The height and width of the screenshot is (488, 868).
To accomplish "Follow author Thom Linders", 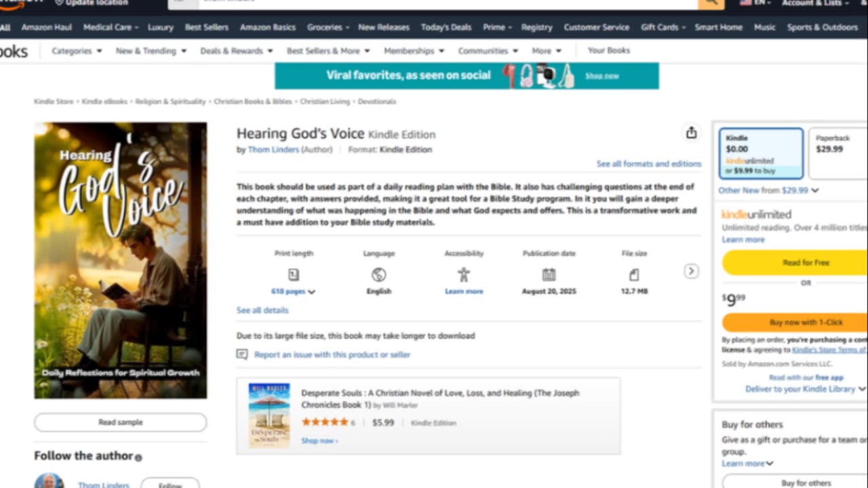I will 170,484.
